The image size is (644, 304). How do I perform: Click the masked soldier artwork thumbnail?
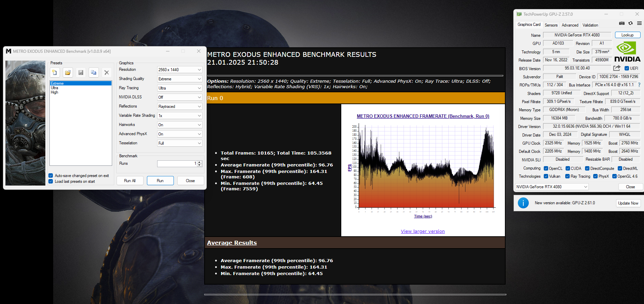coord(25,123)
